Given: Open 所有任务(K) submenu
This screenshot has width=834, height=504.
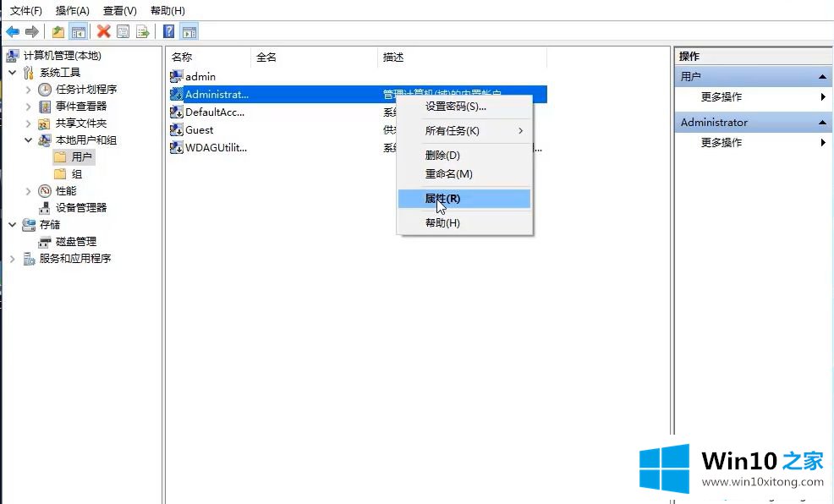Looking at the screenshot, I should (452, 131).
